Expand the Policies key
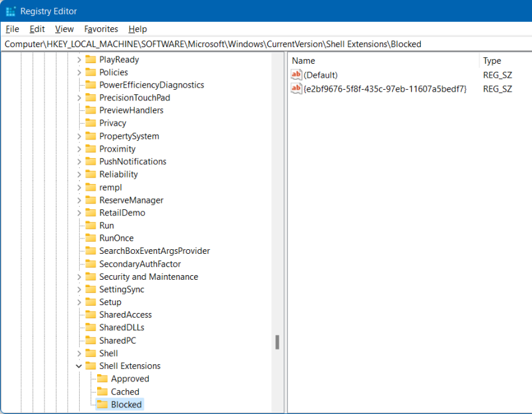This screenshot has height=414, width=532. point(78,72)
